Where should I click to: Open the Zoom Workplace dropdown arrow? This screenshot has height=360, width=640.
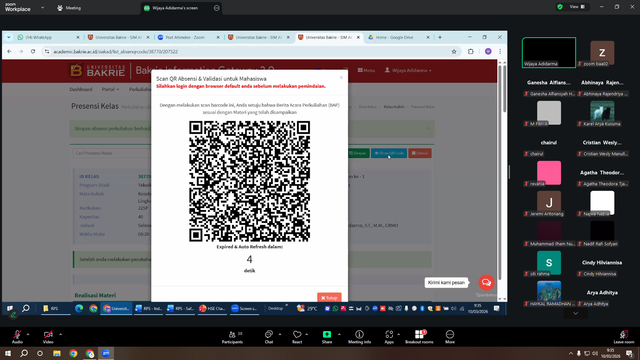point(42,7)
